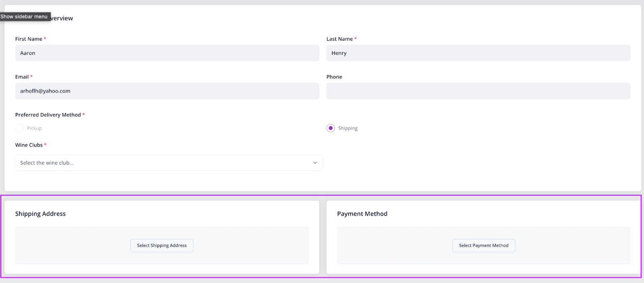Click the Email field with arhoflh@yahoo.com
The image size is (644, 283).
point(167,91)
